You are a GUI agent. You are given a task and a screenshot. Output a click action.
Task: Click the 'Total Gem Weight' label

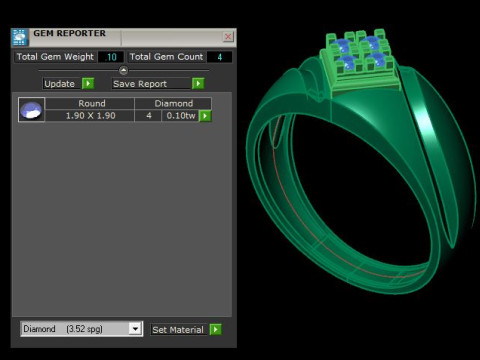point(55,57)
